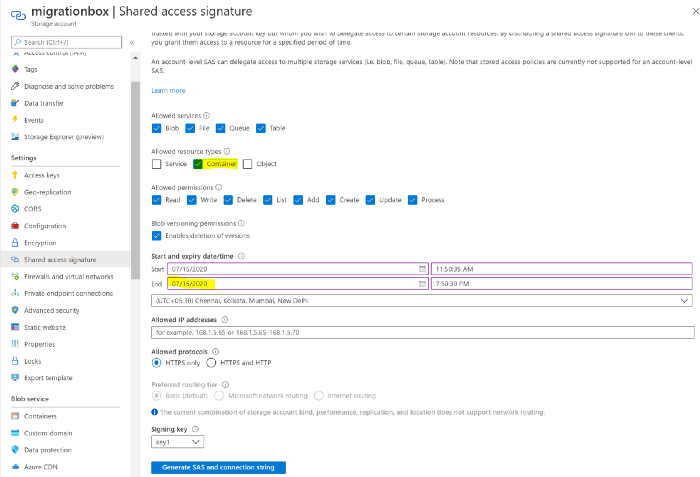Click the Locks padlock icon

pos(15,361)
